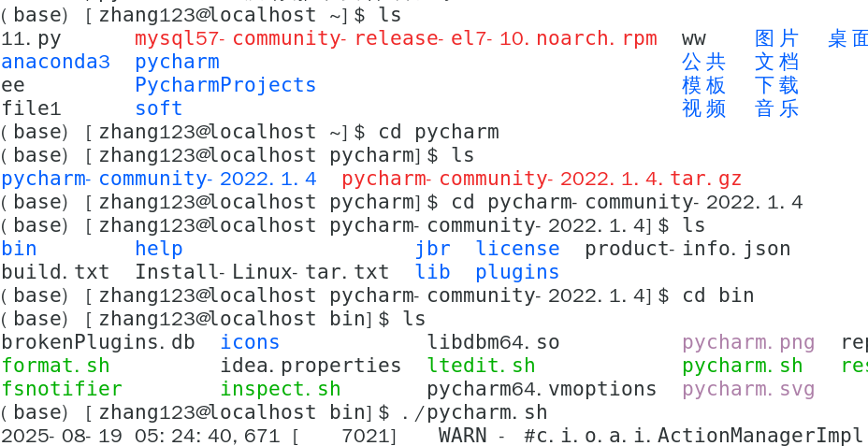Select the blue pycharm directory below mysql57 rpm
This screenshot has height=446, width=868.
coord(177,63)
